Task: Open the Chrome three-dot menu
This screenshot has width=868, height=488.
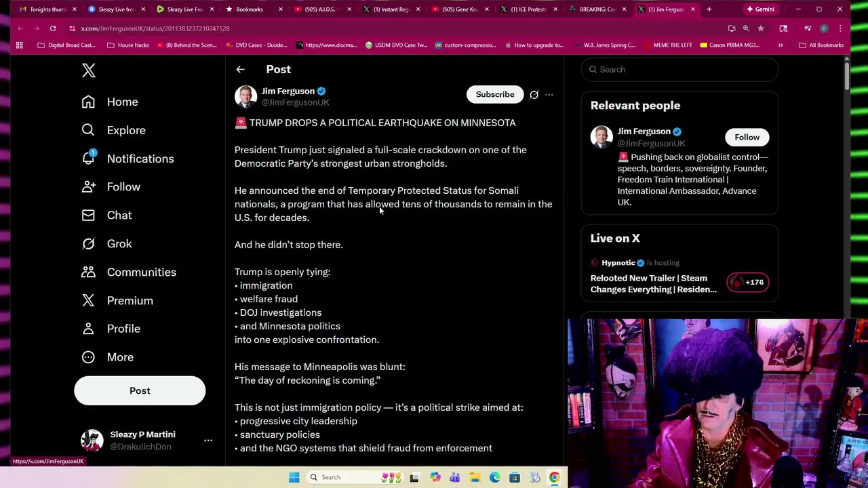Action: coord(840,28)
